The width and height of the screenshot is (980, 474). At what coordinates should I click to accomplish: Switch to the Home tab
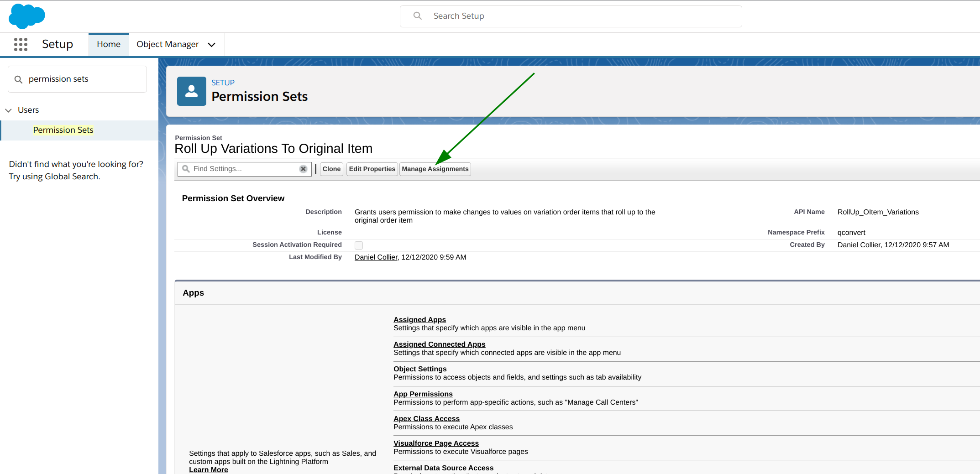click(109, 44)
